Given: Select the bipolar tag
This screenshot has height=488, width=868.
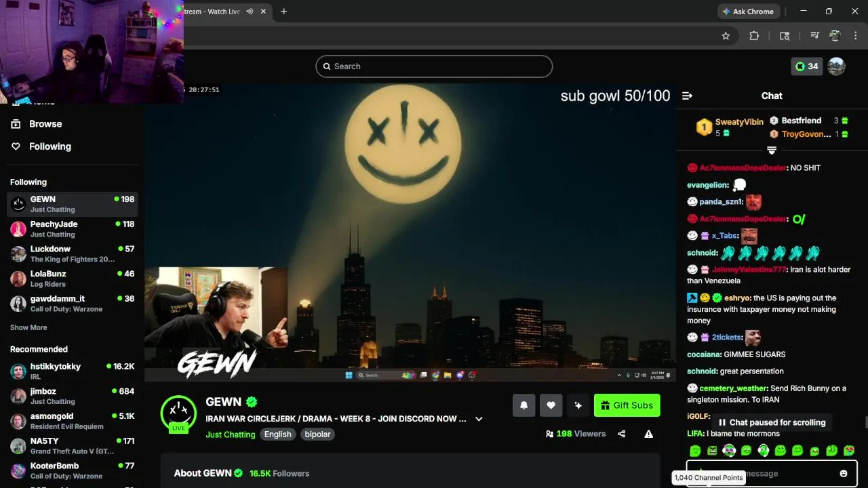Looking at the screenshot, I should pos(317,434).
